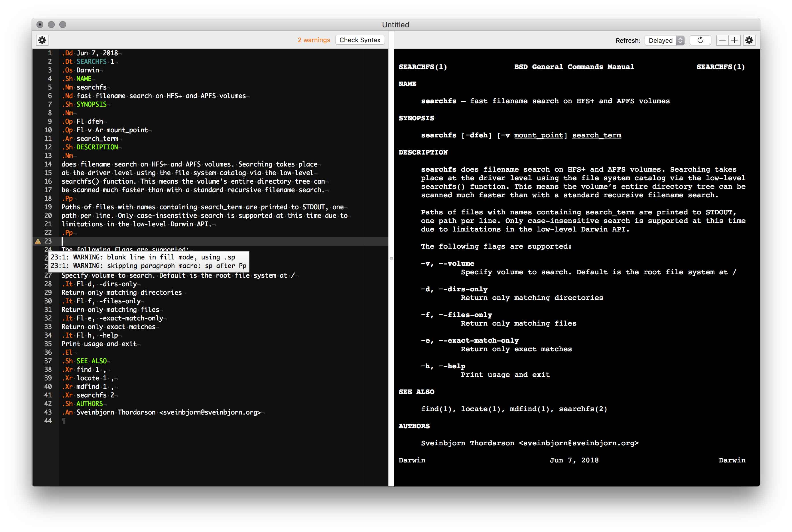Click the underlined mount_point in the SYNOPSIS preview
This screenshot has height=532, width=792.
[x=540, y=135]
